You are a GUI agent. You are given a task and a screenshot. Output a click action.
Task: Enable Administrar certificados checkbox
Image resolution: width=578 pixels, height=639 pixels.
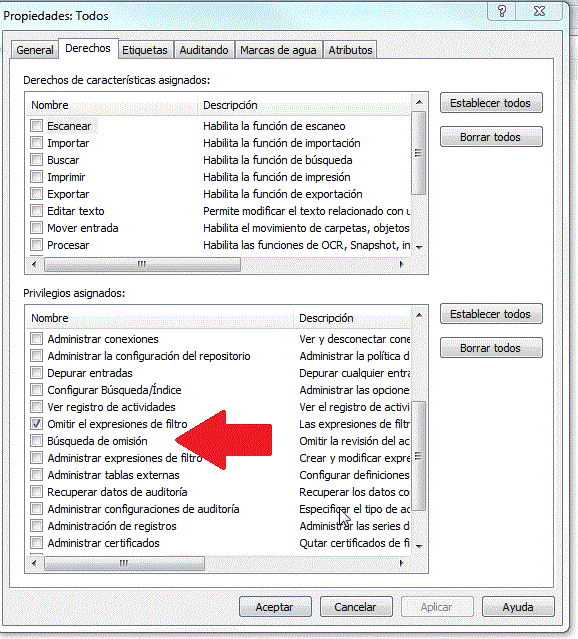pos(37,543)
